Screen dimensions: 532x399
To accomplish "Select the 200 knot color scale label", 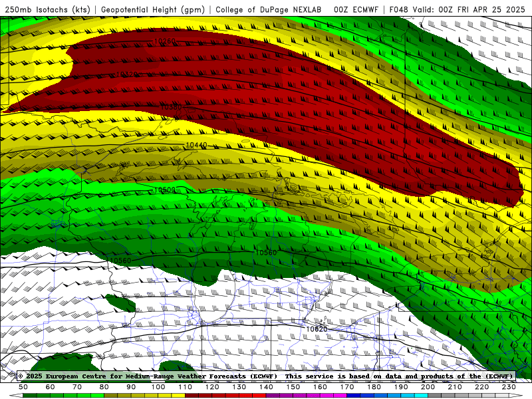I will (428, 387).
